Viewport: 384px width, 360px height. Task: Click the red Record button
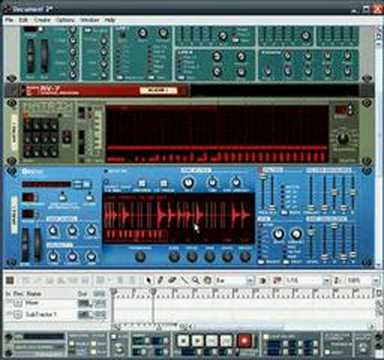(x=244, y=341)
